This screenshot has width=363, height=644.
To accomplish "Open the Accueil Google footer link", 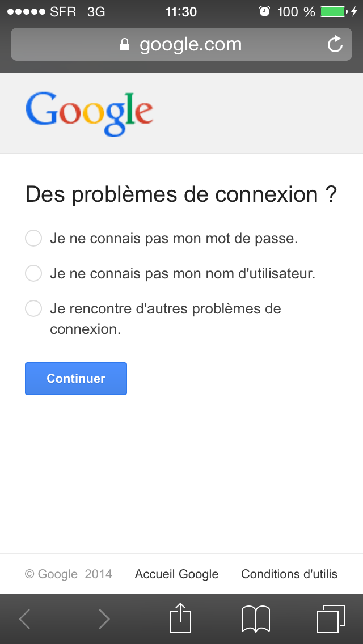I will 176,574.
